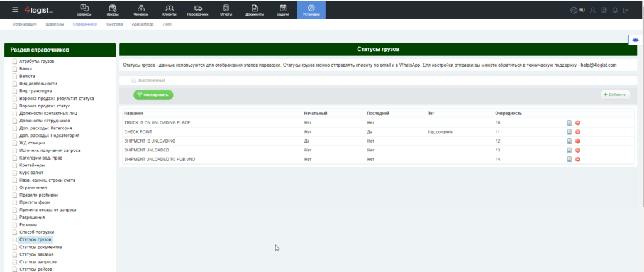Click the logout icon in the header
This screenshot has width=644, height=272.
[x=626, y=10]
